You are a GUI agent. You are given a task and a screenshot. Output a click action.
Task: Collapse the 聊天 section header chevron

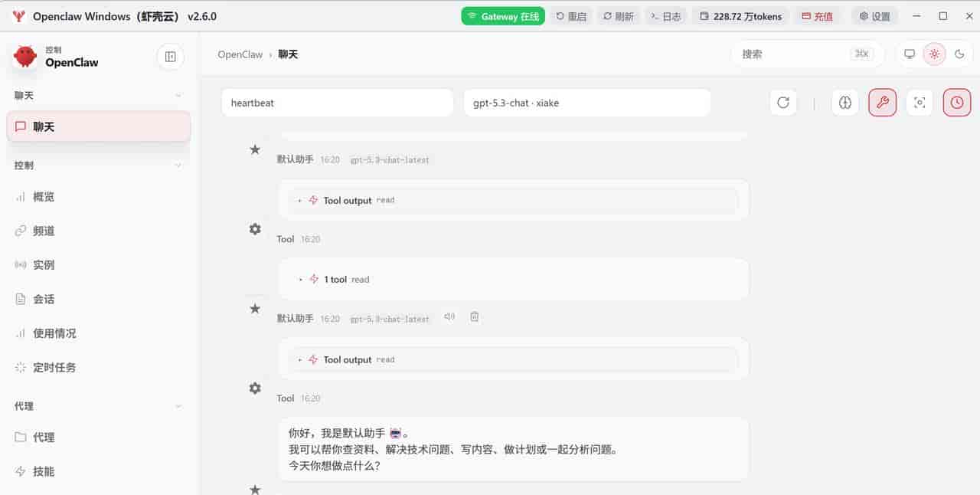point(178,96)
